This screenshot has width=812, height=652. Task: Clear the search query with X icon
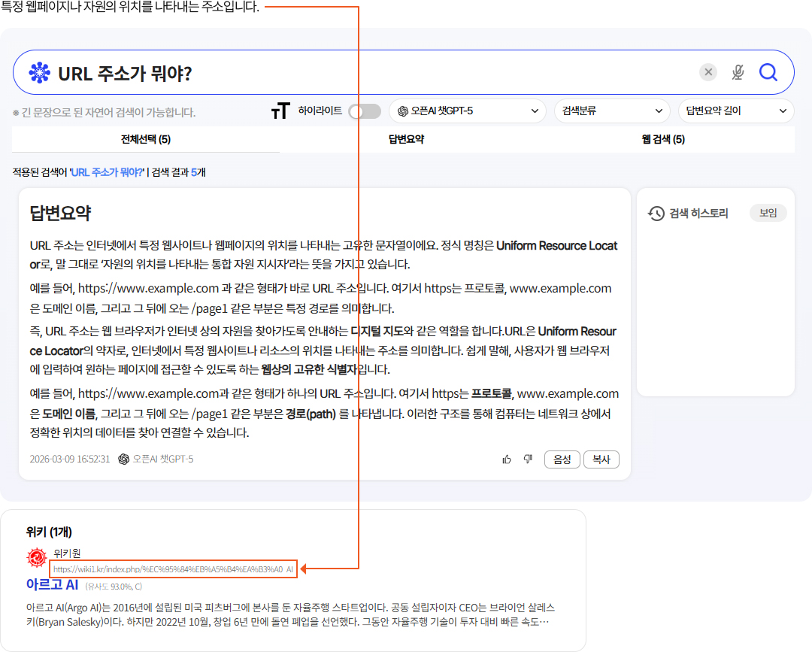pos(708,72)
